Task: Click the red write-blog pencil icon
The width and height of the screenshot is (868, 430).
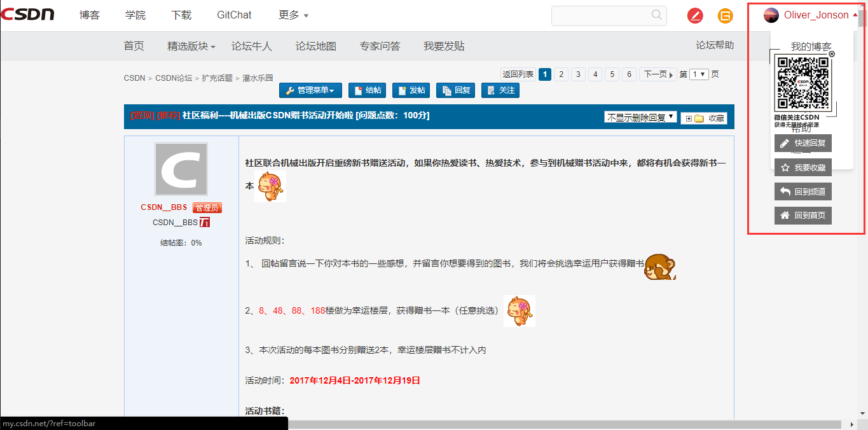Action: click(695, 16)
